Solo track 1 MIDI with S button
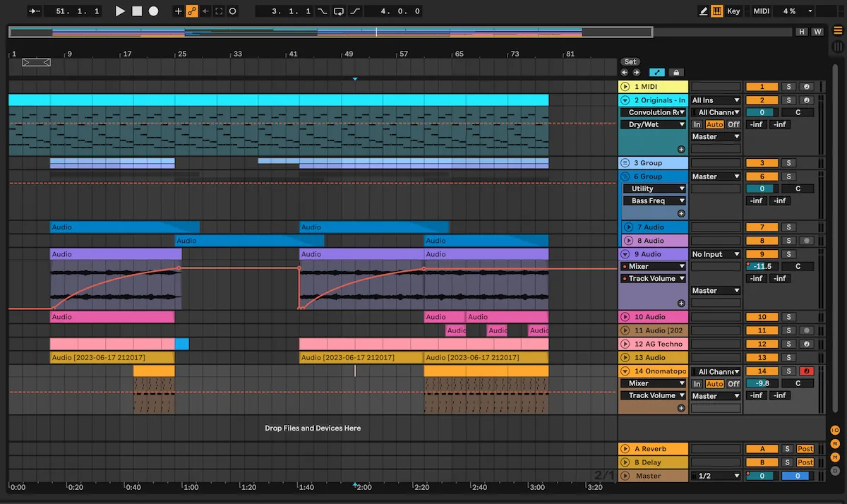This screenshot has width=847, height=504. [788, 87]
